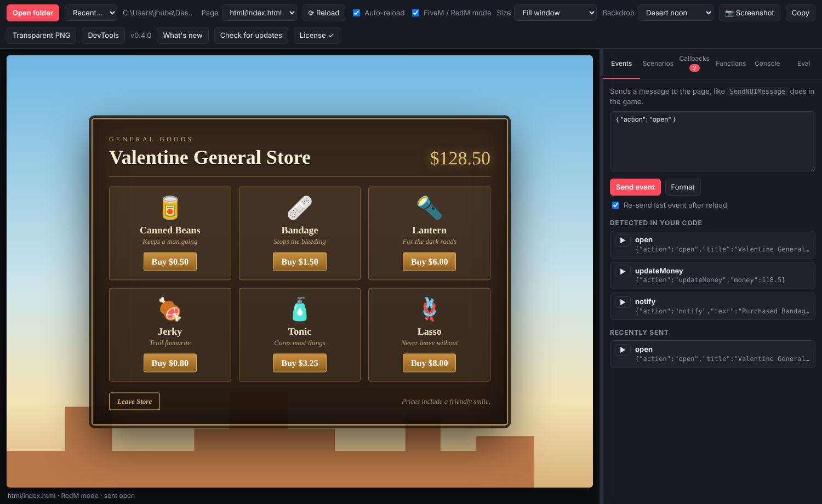Screen dimensions: 822x504
Task: Click the Transparent PNG button
Action: pos(42,35)
